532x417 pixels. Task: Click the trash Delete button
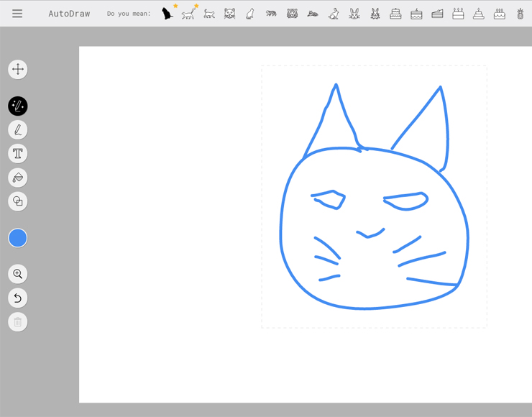(18, 321)
